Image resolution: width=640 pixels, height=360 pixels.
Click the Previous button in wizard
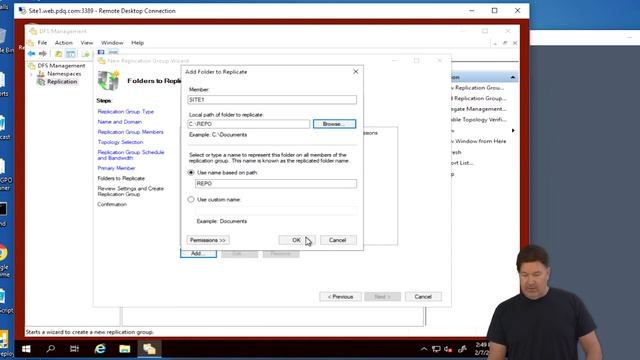(x=340, y=297)
